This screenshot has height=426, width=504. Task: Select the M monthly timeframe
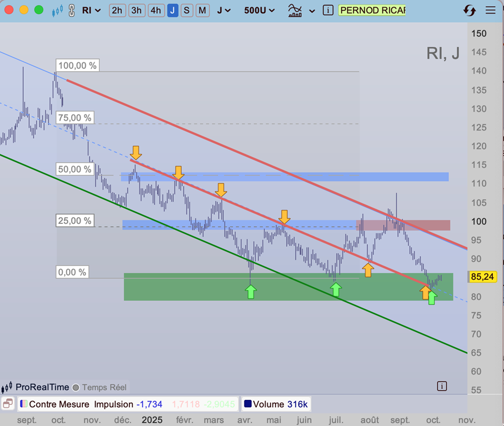point(202,10)
